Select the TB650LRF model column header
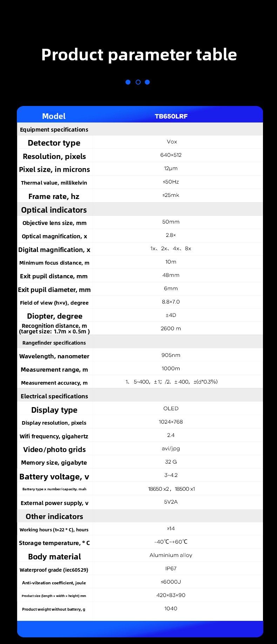This screenshot has height=644, width=277. (171, 116)
